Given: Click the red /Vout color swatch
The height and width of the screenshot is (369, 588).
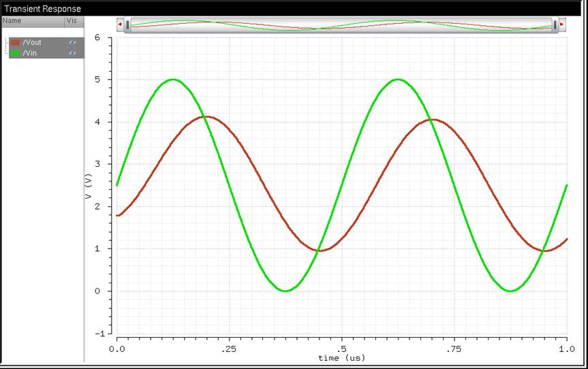Looking at the screenshot, I should pyautogui.click(x=15, y=42).
